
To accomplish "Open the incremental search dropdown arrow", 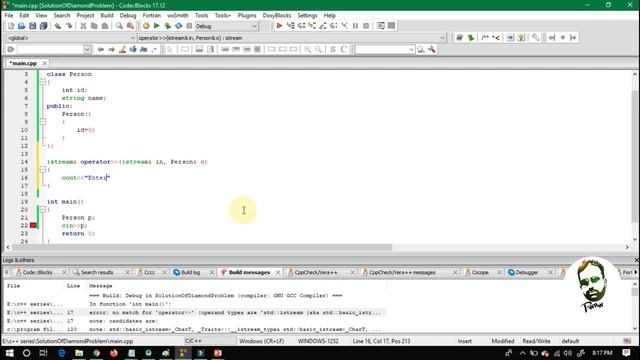I will 87,49.
